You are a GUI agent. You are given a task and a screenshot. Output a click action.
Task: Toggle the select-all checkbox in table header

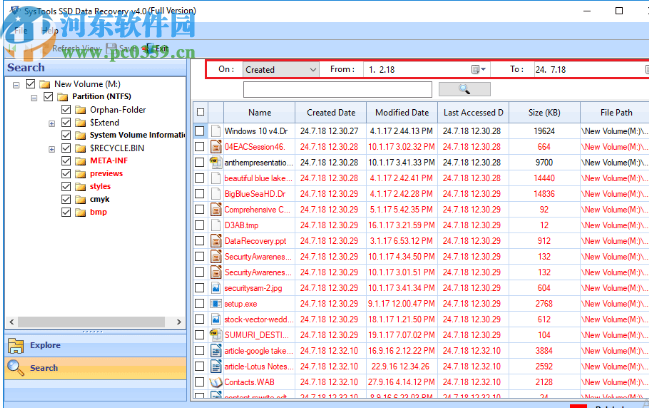point(200,112)
